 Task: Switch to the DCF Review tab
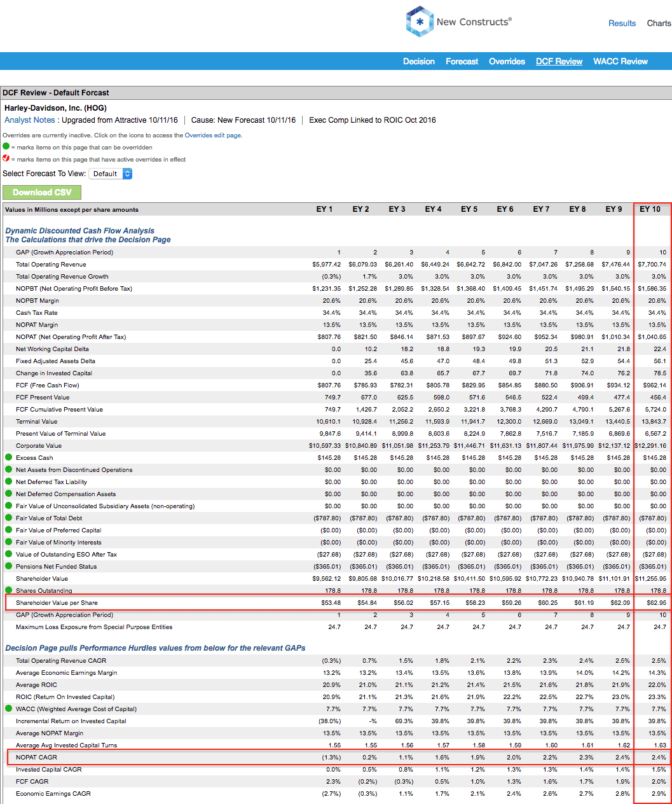559,62
